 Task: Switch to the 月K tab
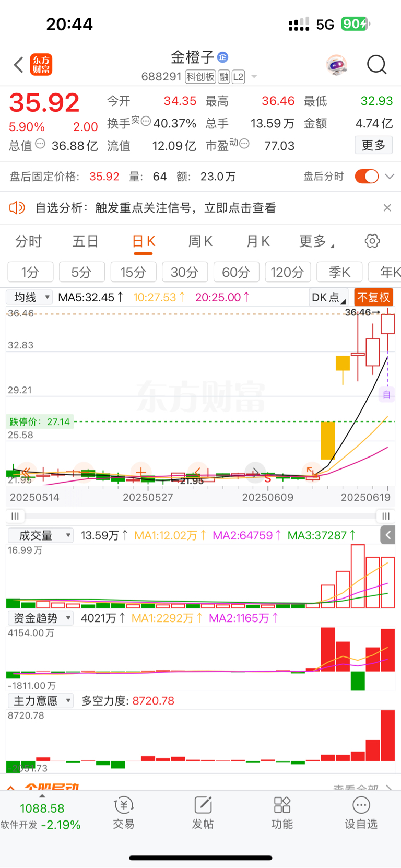click(258, 241)
